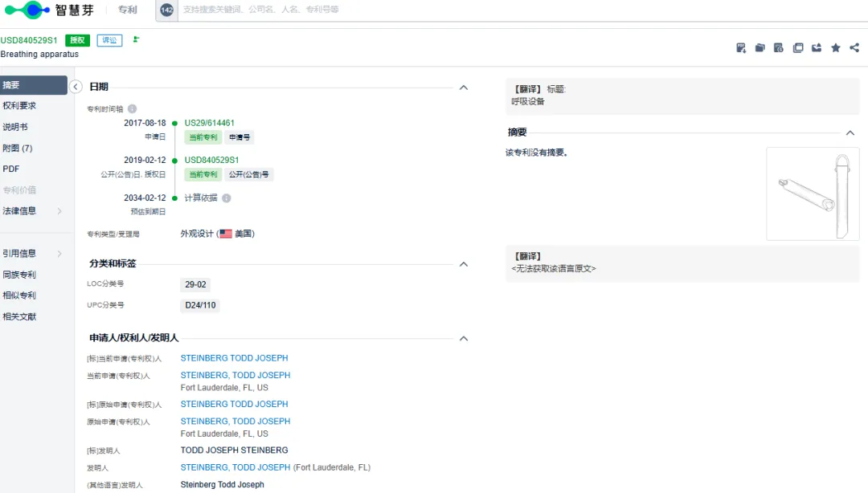Viewport: 868px width, 493px height.
Task: Open the 同族专利 sidebar tab
Action: tap(19, 275)
